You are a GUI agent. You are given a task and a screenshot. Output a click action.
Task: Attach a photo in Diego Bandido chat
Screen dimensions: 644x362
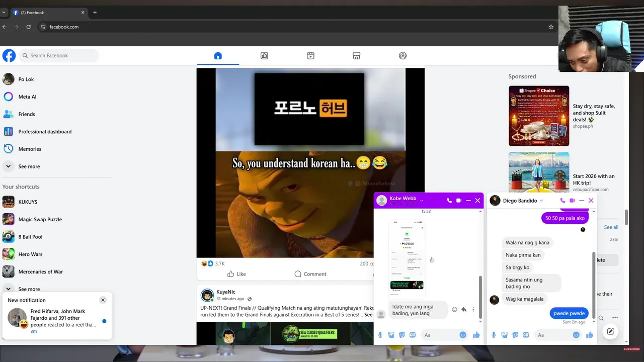click(x=504, y=335)
